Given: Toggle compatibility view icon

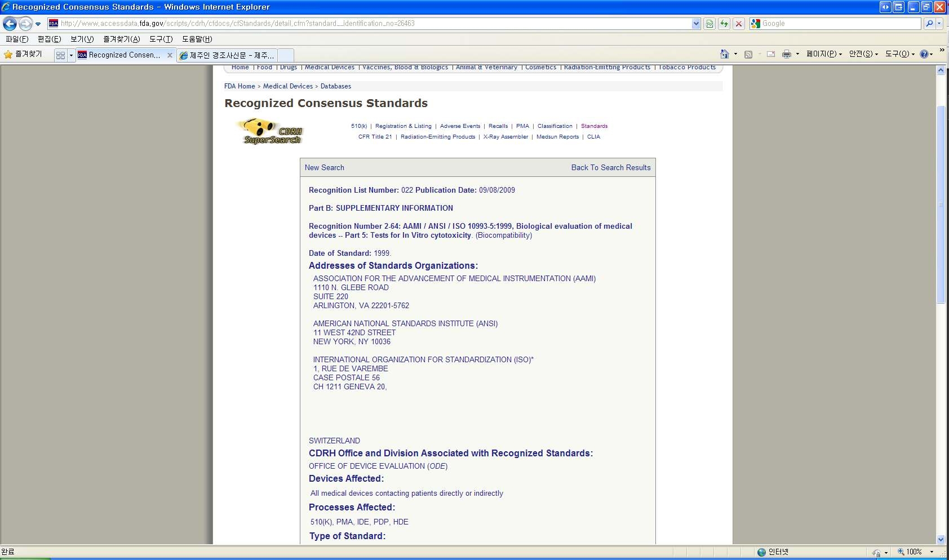Looking at the screenshot, I should click(x=709, y=24).
